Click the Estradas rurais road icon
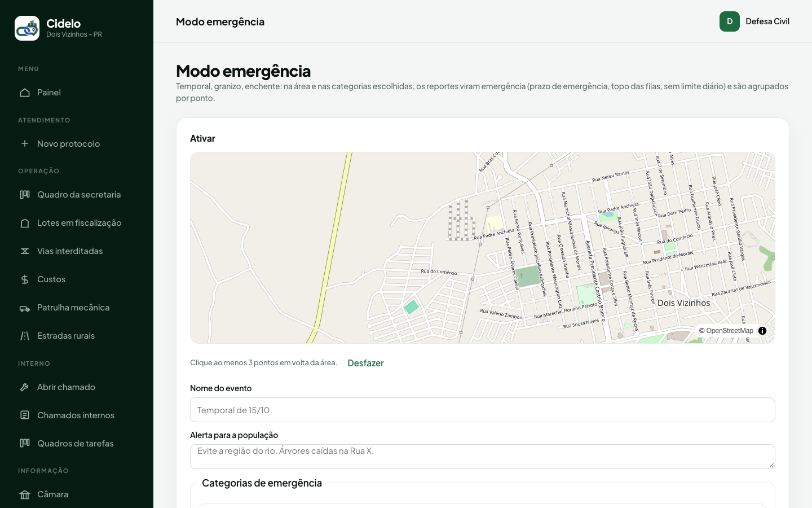 [25, 336]
